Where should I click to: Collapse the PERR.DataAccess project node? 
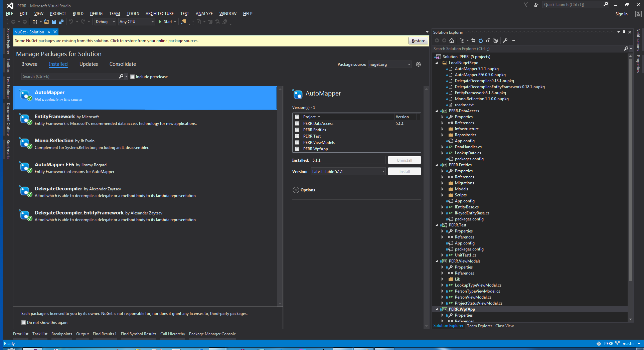click(437, 111)
